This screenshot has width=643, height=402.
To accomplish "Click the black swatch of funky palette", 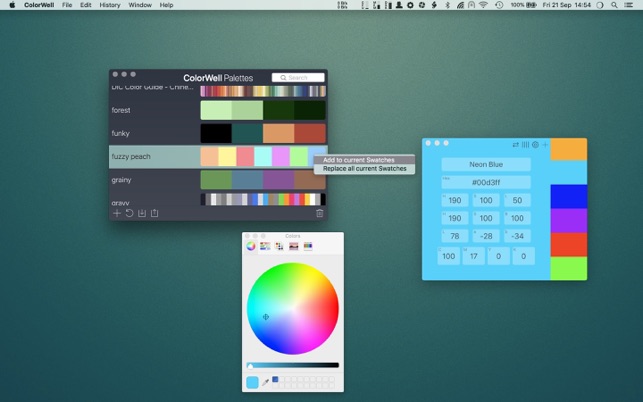I will (216, 133).
